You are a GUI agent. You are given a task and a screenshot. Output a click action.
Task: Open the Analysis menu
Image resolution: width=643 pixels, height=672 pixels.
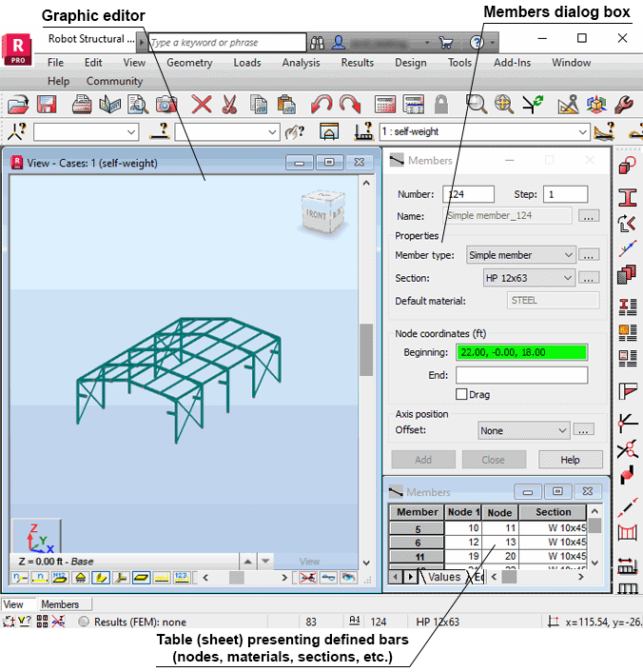point(301,63)
